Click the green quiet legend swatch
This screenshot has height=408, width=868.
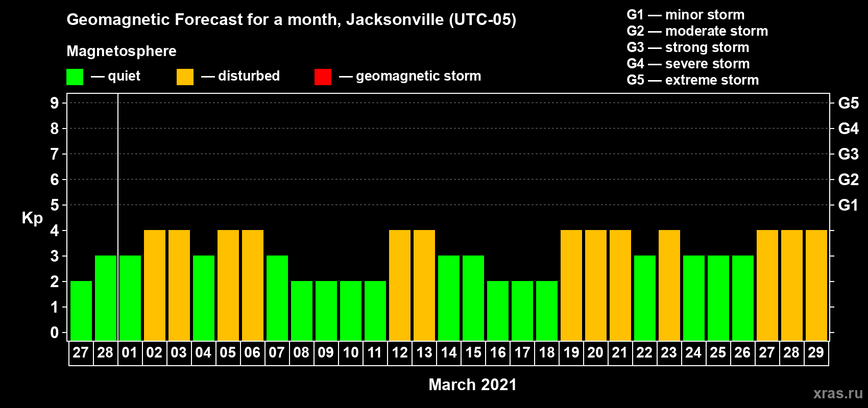pyautogui.click(x=75, y=77)
